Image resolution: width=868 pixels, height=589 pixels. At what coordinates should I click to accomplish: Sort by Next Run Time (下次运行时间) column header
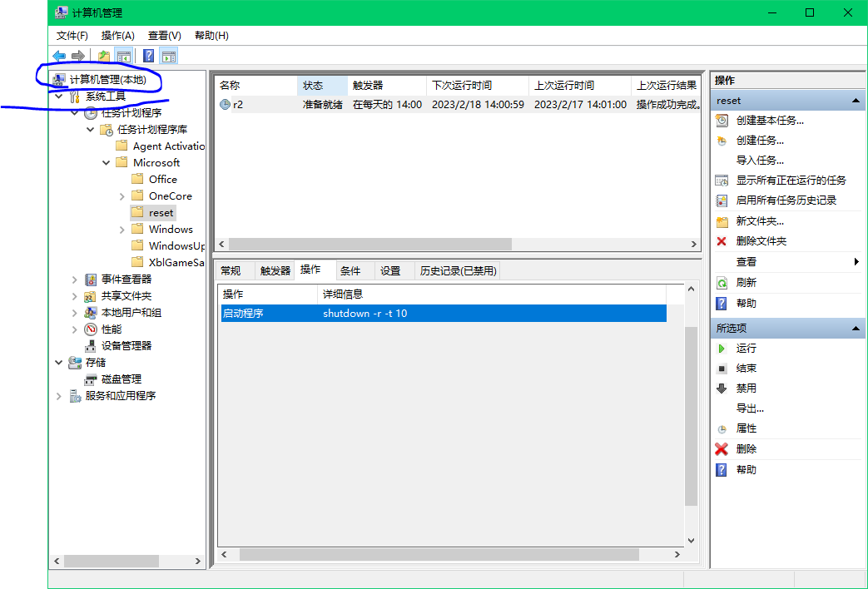pyautogui.click(x=477, y=85)
